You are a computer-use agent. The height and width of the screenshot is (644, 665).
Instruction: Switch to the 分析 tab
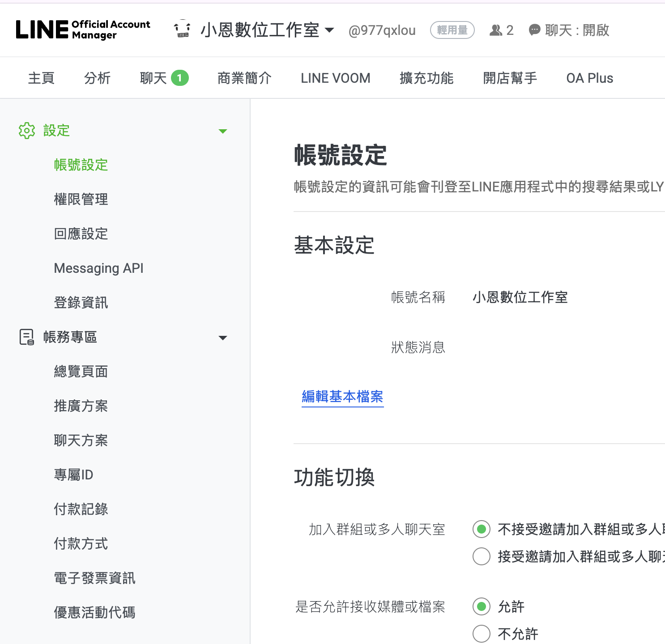click(x=97, y=77)
